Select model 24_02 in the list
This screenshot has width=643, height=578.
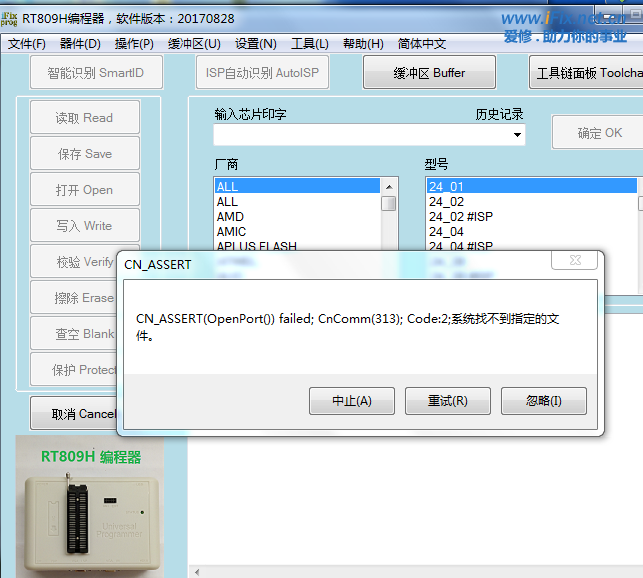pos(532,201)
